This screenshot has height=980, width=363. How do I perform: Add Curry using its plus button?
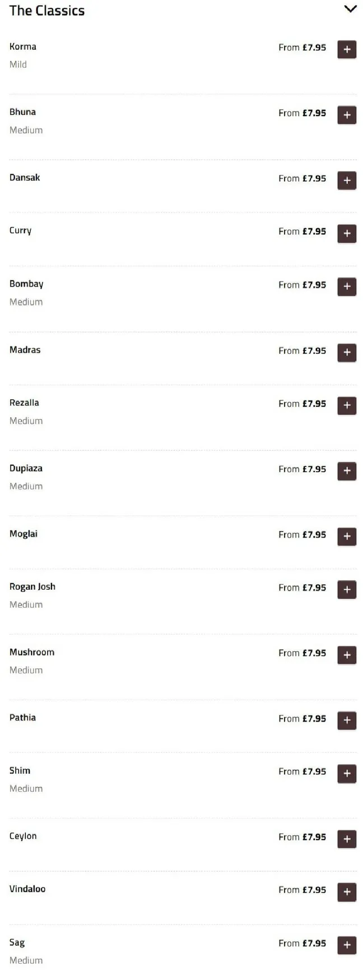pyautogui.click(x=347, y=233)
